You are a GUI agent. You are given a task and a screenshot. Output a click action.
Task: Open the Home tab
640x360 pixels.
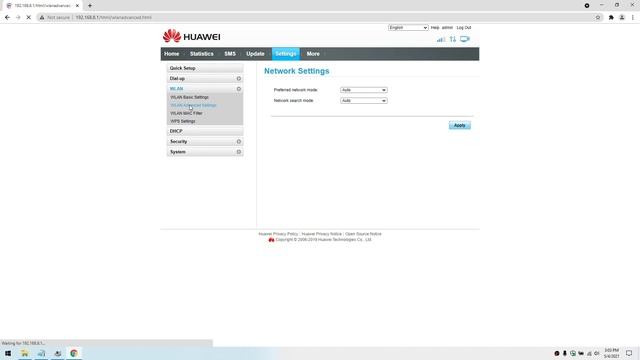[x=171, y=54]
